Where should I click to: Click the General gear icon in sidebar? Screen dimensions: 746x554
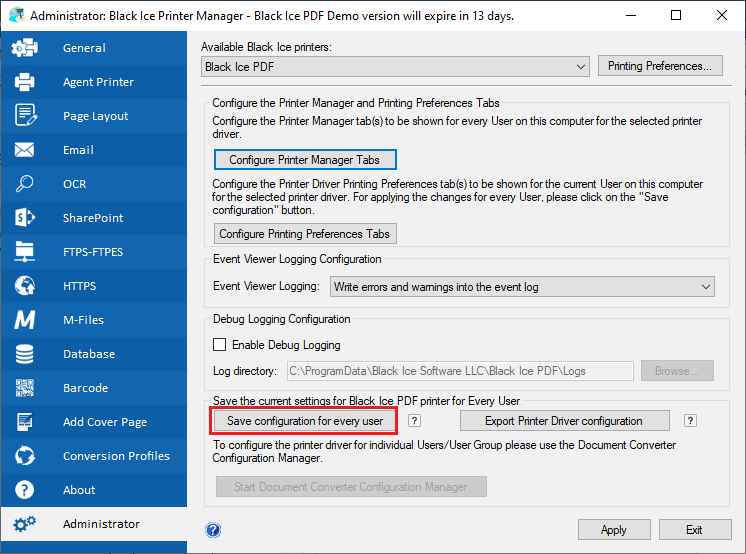25,48
